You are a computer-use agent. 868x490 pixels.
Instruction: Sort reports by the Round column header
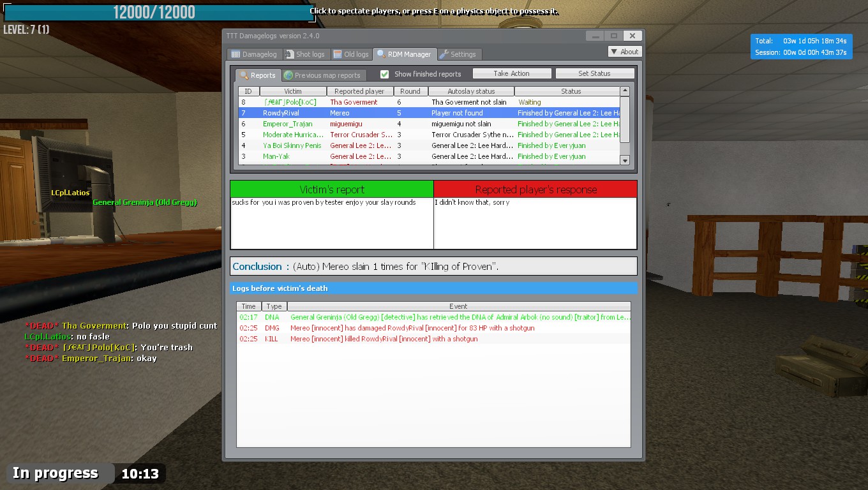(x=410, y=91)
